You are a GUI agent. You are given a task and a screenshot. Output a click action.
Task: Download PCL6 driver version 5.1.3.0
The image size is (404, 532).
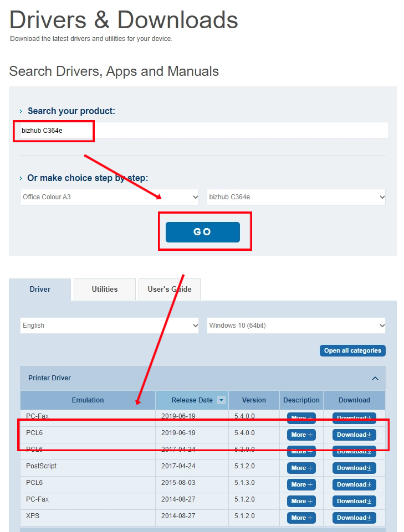click(x=354, y=484)
